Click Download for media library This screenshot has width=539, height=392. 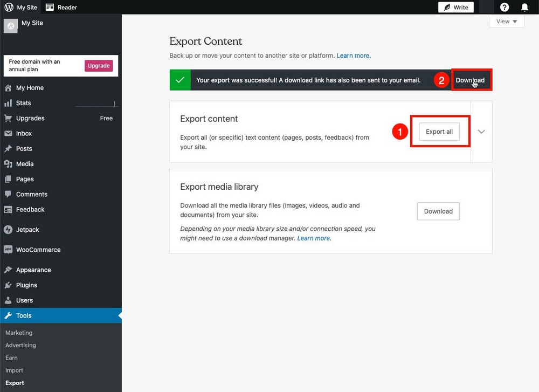tap(438, 211)
